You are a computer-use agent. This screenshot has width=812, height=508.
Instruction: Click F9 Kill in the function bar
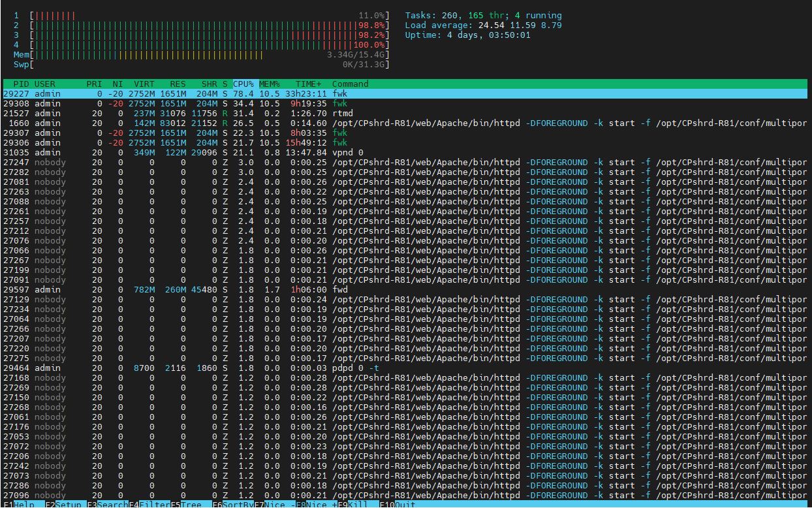click(x=358, y=504)
